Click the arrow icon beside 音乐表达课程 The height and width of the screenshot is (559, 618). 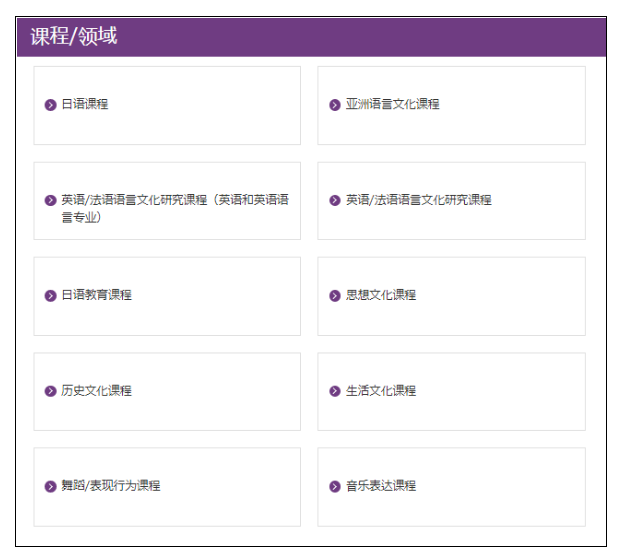335,486
